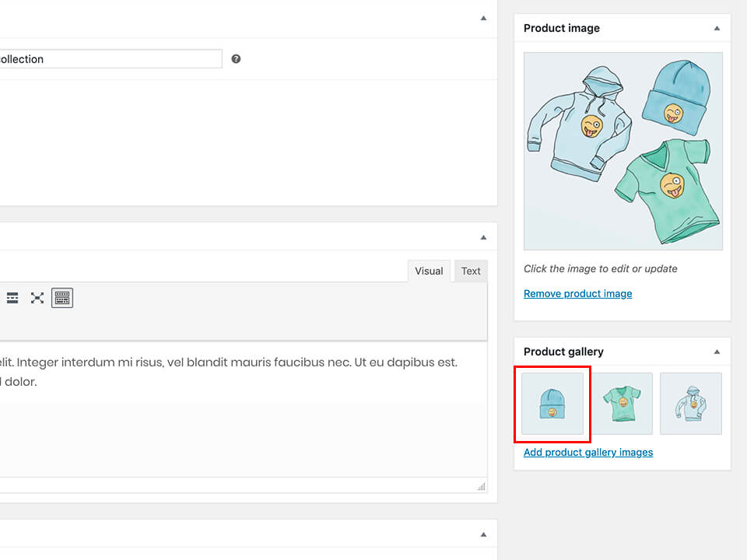The image size is (747, 560).
Task: Click Add product gallery images link
Action: [588, 453]
